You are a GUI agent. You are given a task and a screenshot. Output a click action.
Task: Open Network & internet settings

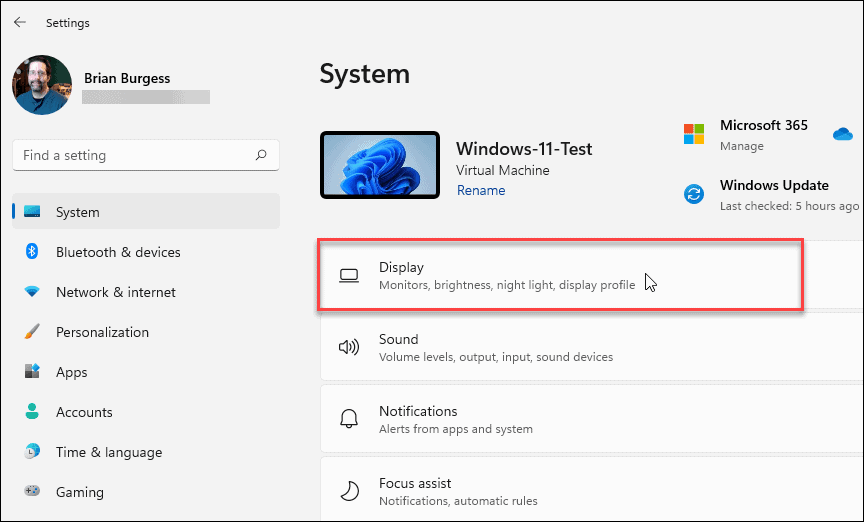point(146,292)
